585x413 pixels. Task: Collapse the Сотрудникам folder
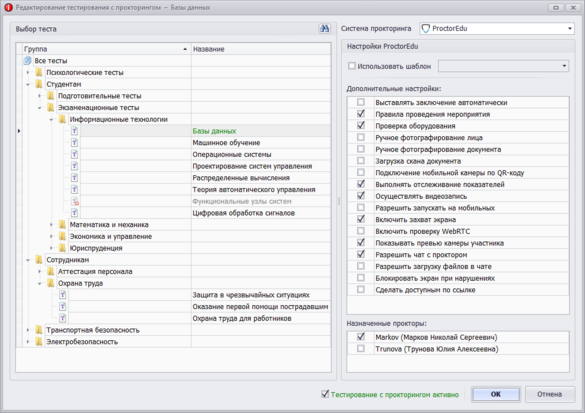click(x=28, y=260)
